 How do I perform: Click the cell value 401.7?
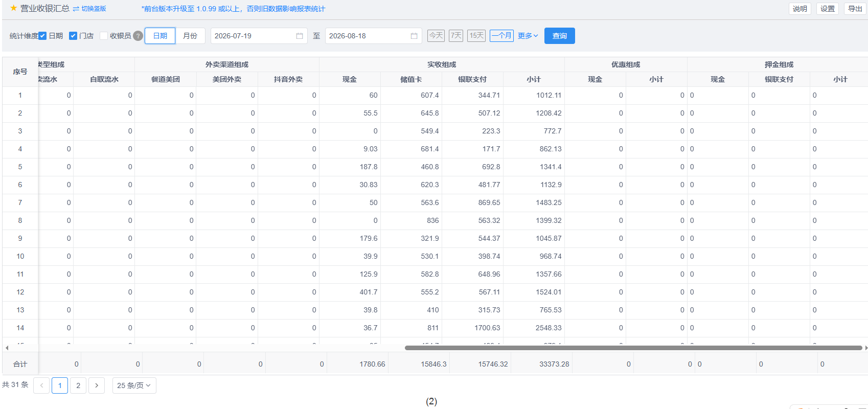pyautogui.click(x=369, y=292)
